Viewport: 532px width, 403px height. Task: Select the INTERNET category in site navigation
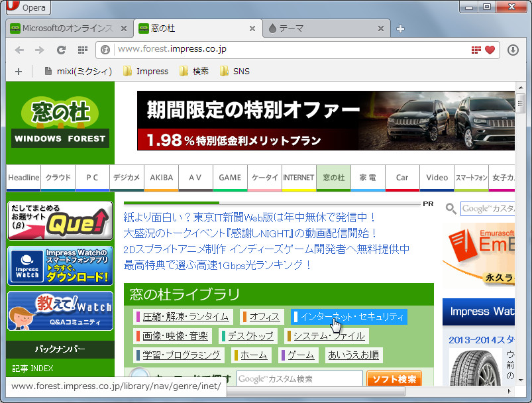point(299,178)
